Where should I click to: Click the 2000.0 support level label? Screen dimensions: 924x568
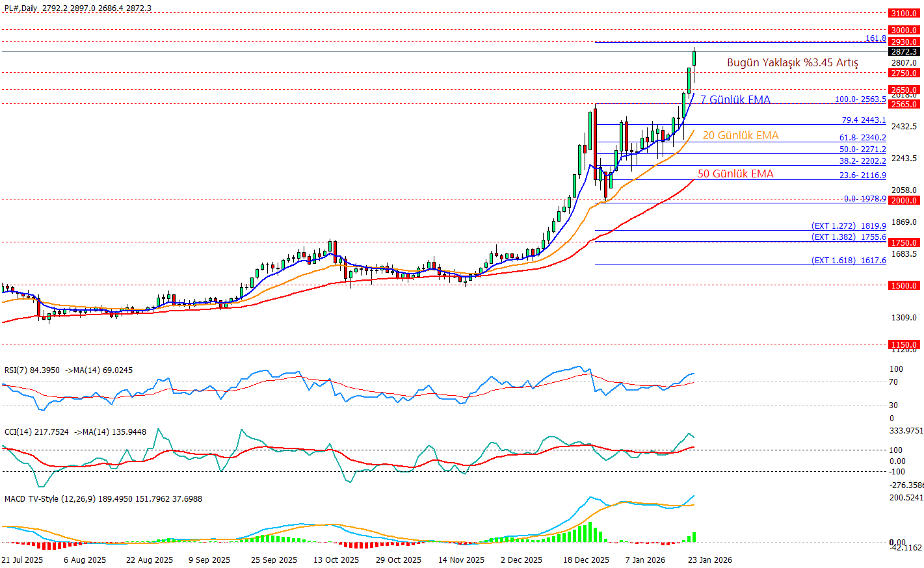point(904,200)
